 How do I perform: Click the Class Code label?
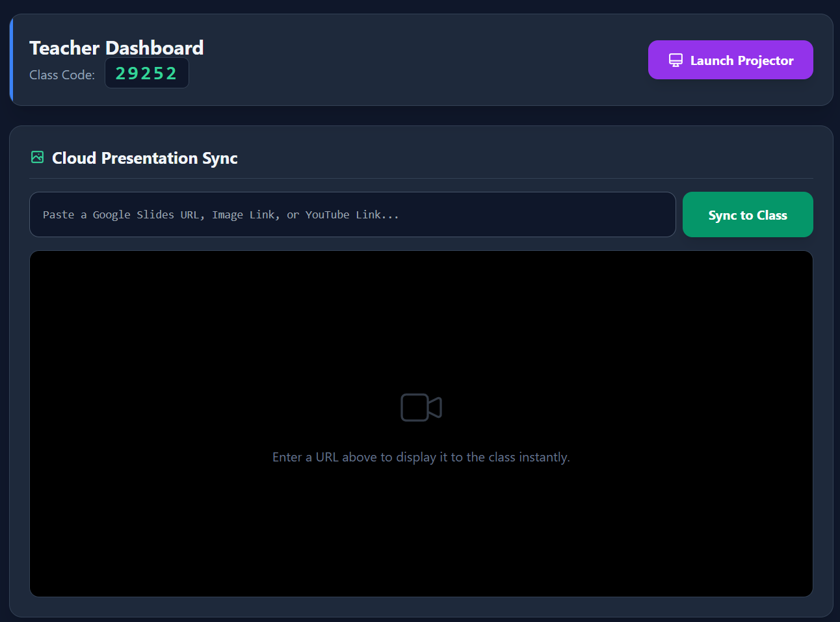(62, 75)
